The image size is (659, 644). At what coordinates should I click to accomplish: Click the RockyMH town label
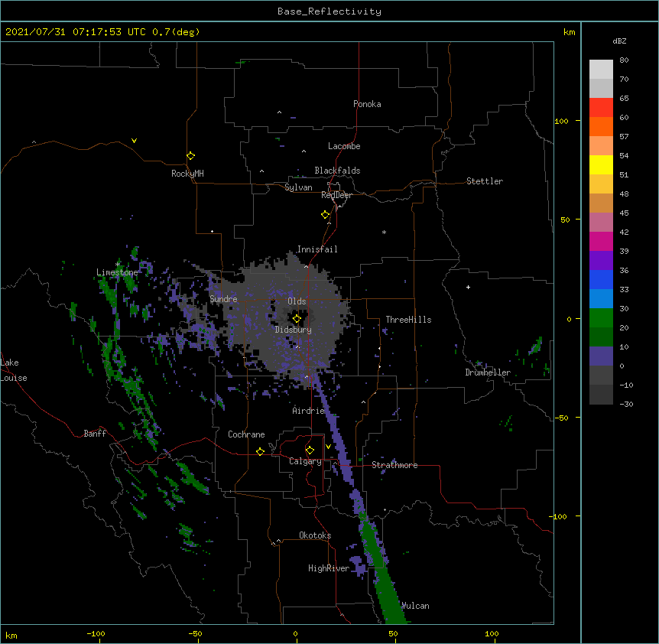(x=187, y=174)
